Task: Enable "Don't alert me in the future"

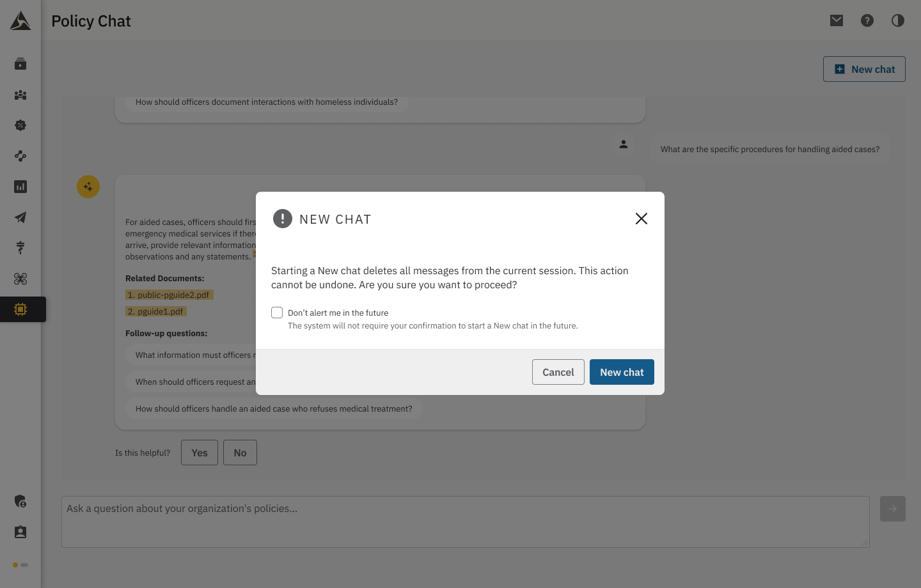Action: point(277,313)
